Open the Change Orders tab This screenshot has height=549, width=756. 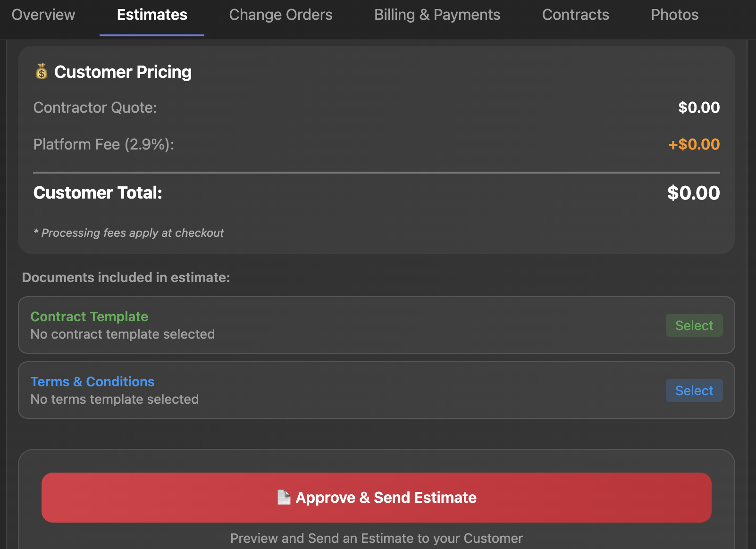280,15
